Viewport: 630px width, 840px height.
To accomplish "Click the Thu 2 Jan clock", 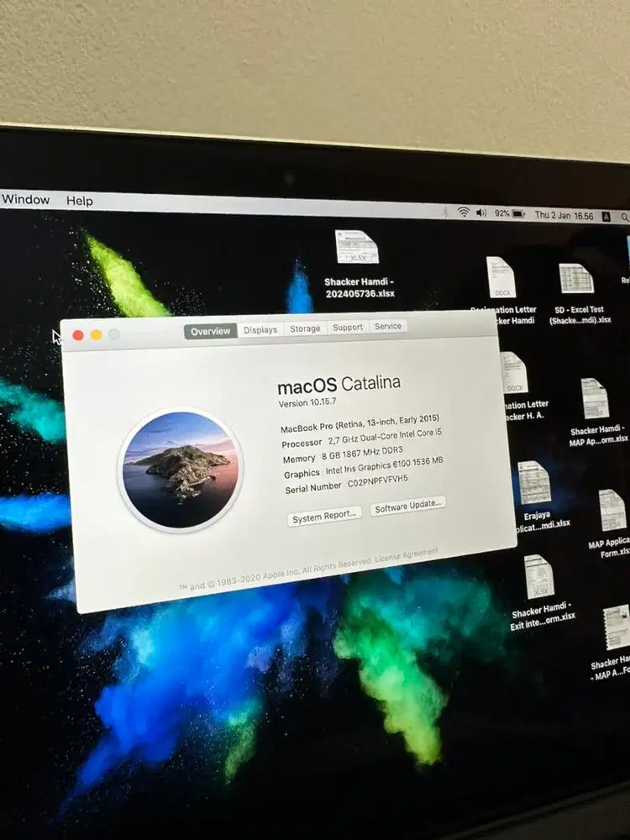I will [x=564, y=215].
